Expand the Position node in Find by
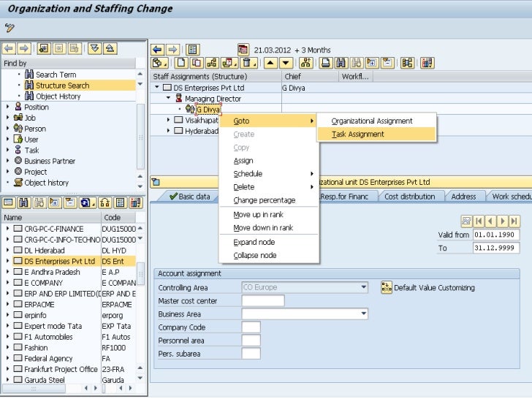The height and width of the screenshot is (399, 532). 8,107
